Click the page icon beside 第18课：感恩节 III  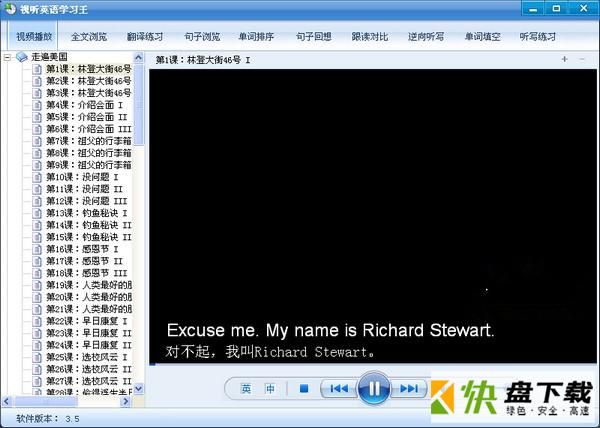point(37,273)
